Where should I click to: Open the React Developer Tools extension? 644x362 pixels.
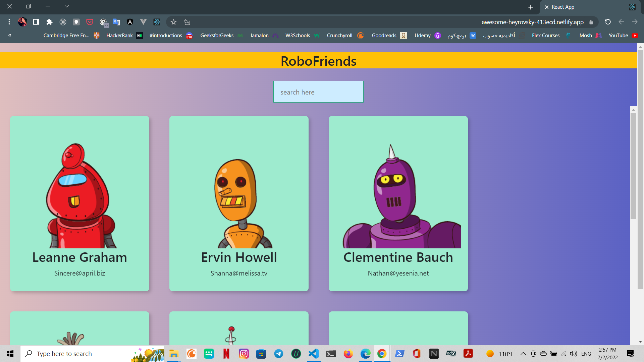[157, 22]
